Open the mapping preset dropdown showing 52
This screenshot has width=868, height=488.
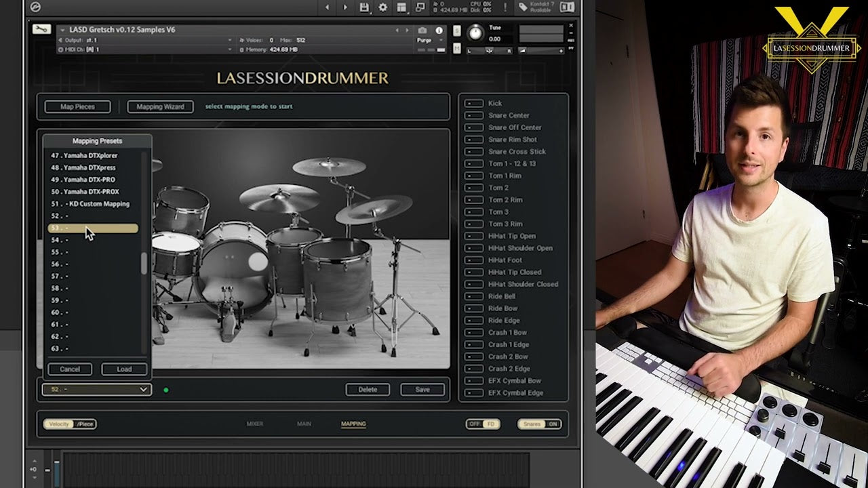[x=96, y=390]
